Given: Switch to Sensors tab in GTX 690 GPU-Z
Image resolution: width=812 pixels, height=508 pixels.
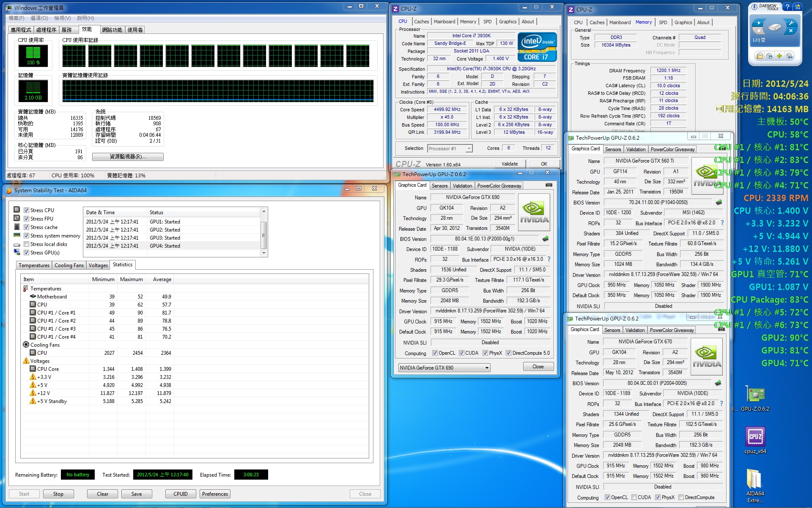Looking at the screenshot, I should coord(439,186).
